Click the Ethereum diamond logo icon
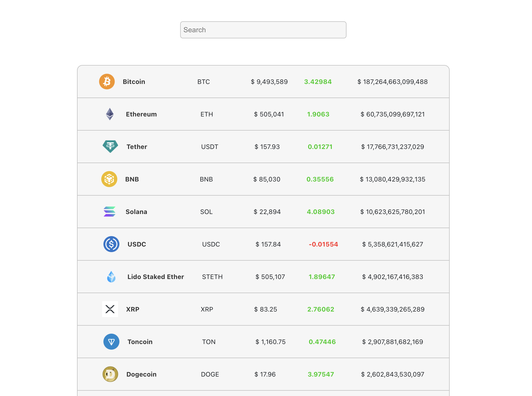 tap(110, 114)
